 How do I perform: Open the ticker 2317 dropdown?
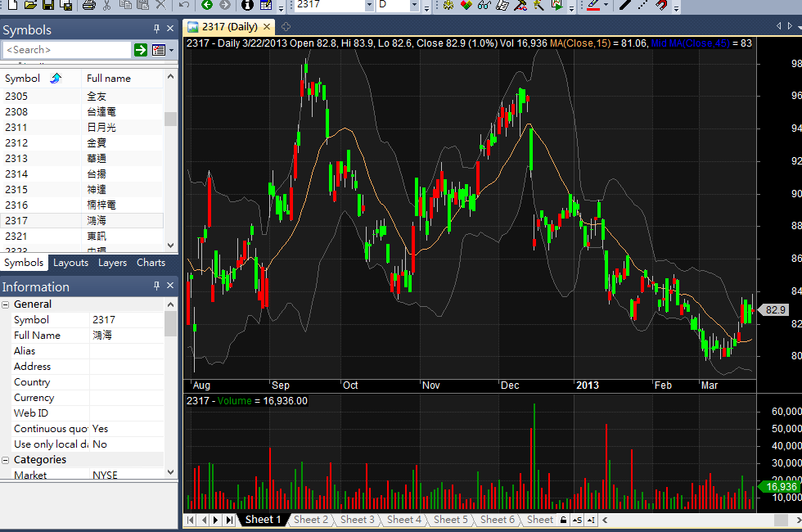[x=369, y=5]
